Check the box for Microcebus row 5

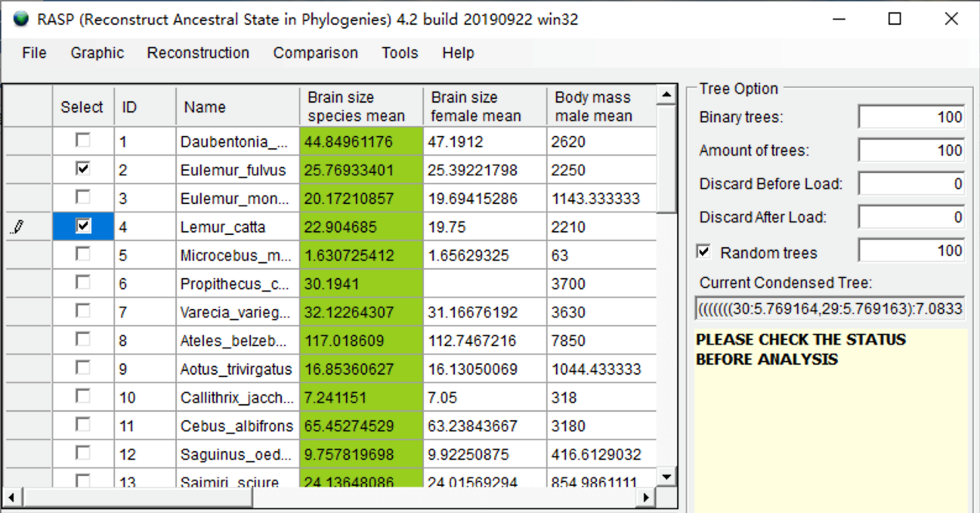pos(83,253)
